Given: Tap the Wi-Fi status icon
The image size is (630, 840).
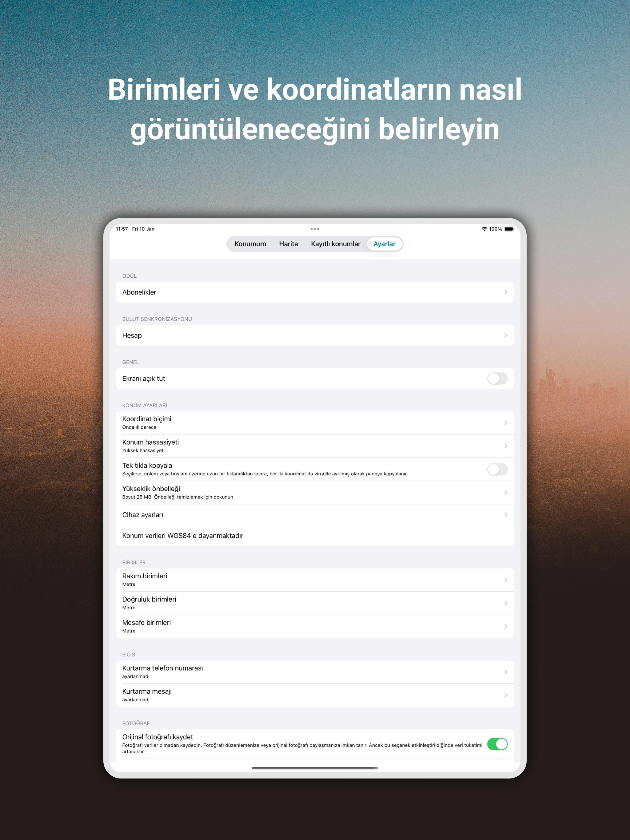Looking at the screenshot, I should pyautogui.click(x=484, y=229).
